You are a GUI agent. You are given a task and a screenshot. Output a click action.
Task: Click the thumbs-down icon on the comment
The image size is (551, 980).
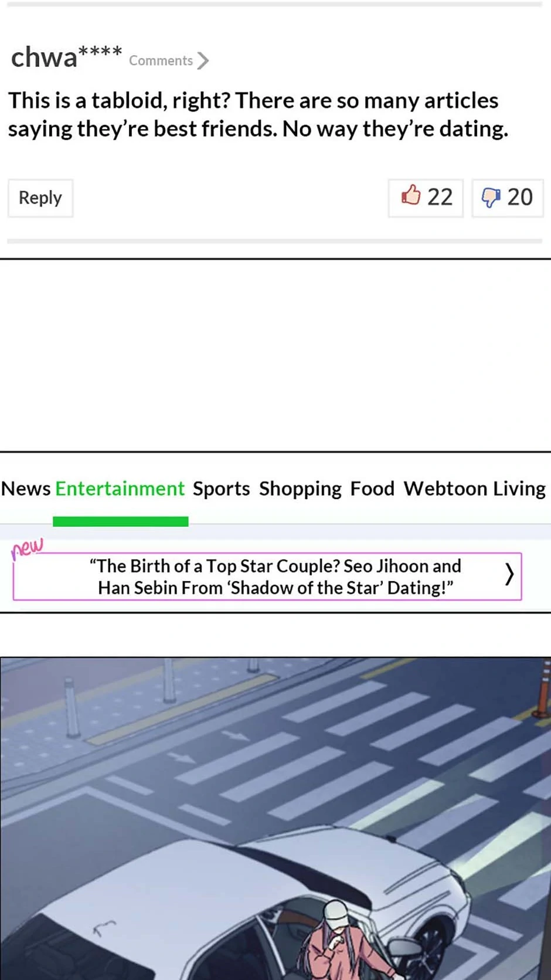[x=491, y=198]
